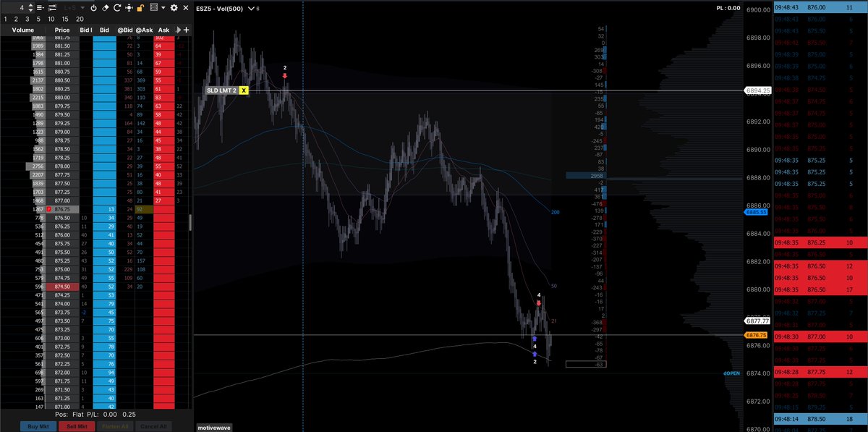The image size is (868, 432).
Task: Toggle the orange unlock padlock icon
Action: (x=141, y=8)
